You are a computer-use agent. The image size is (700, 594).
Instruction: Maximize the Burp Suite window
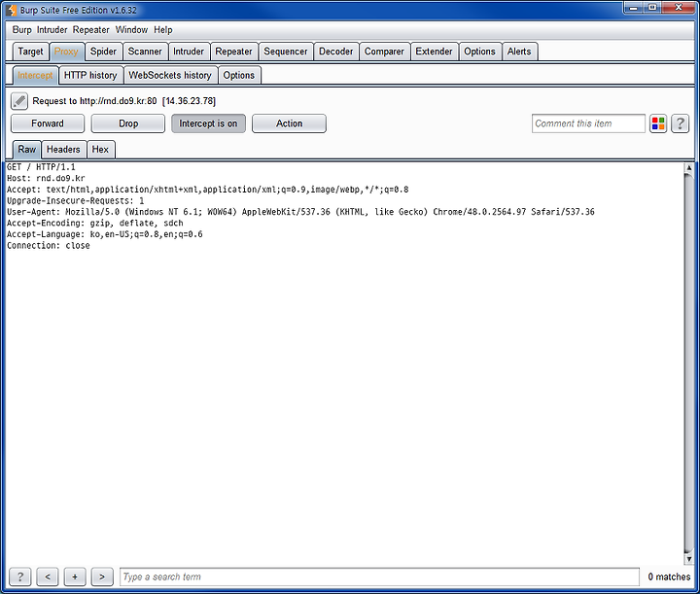pos(652,8)
